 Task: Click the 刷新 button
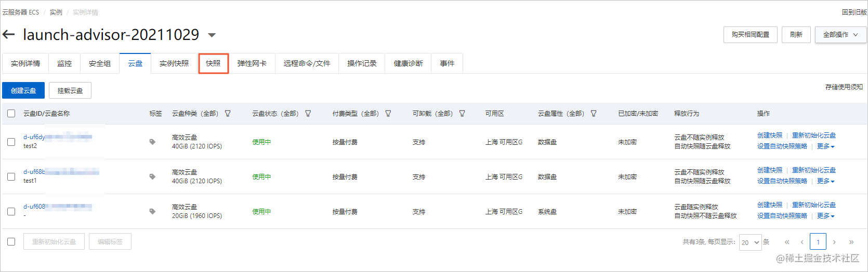[796, 35]
